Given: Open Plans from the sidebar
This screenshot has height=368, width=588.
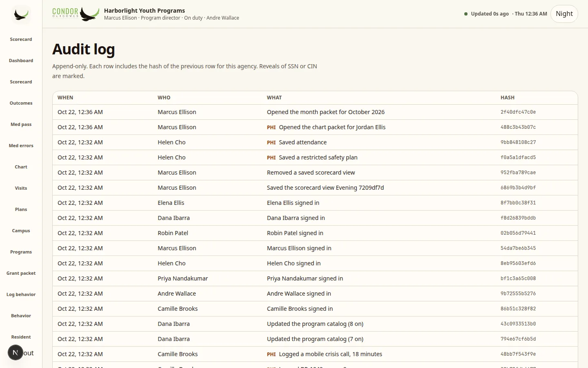Looking at the screenshot, I should pyautogui.click(x=21, y=209).
